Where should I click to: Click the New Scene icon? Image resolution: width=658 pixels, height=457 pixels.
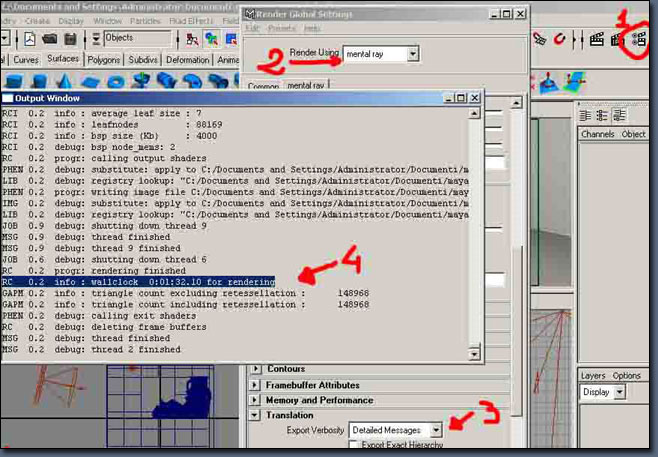pyautogui.click(x=29, y=39)
